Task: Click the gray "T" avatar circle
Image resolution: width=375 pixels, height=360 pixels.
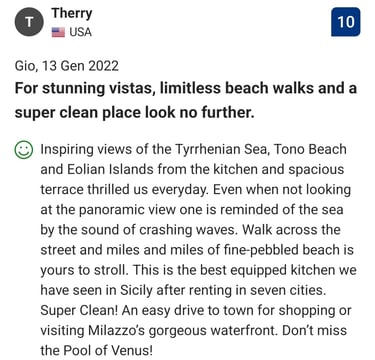Action: coord(29,22)
